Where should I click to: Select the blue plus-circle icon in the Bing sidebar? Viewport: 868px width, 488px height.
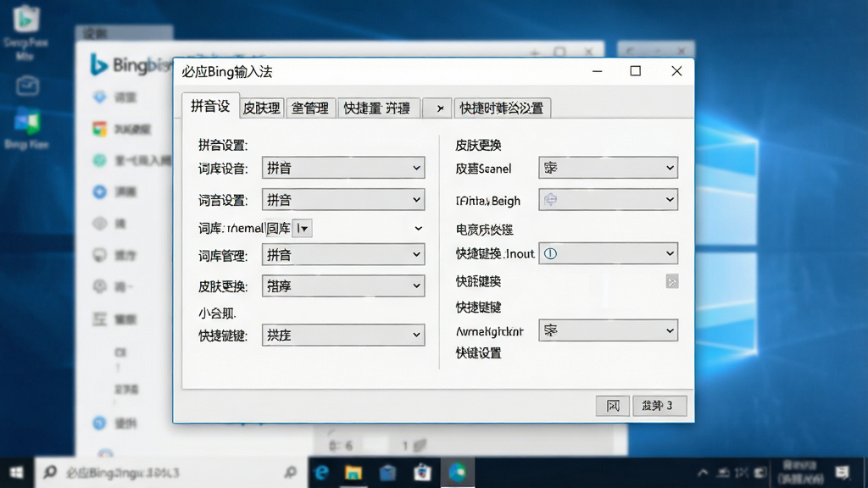pos(100,192)
